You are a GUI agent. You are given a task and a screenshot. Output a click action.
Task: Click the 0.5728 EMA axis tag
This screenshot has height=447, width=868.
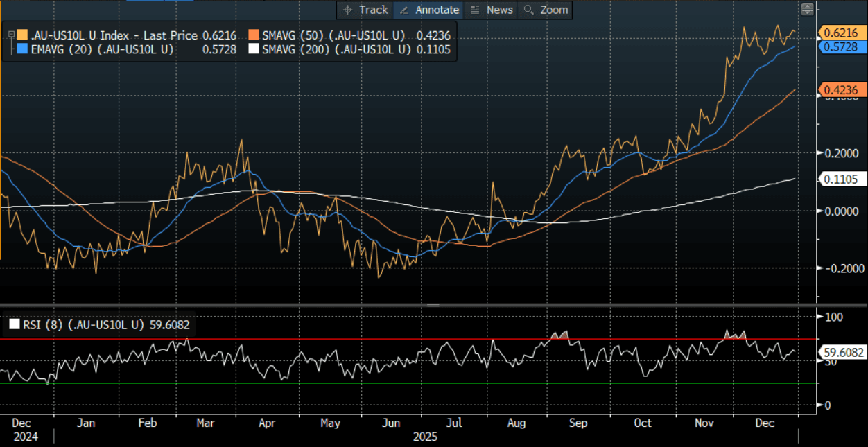click(842, 46)
